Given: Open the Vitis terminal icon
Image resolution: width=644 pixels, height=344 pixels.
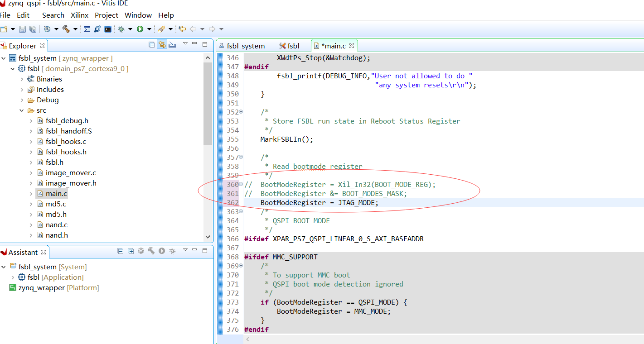Looking at the screenshot, I should coord(108,29).
